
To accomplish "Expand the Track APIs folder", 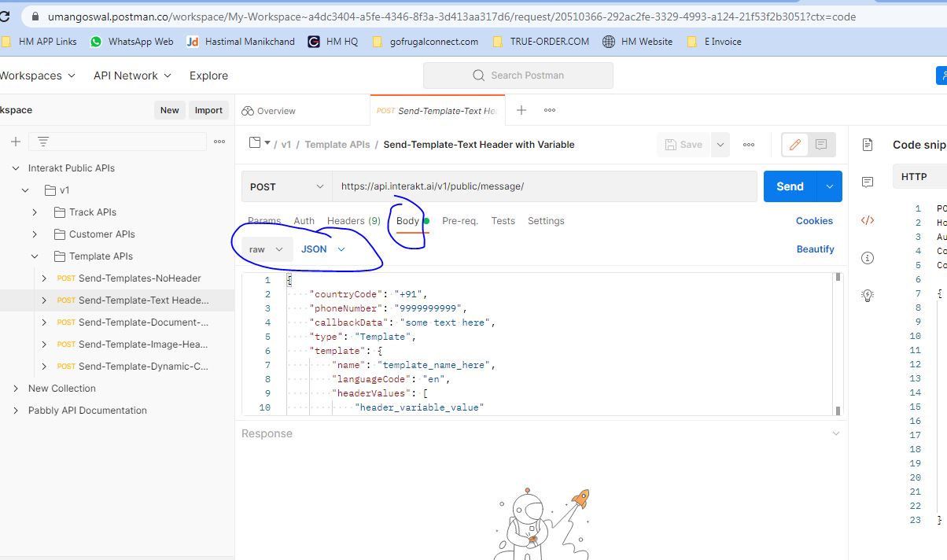I will 35,212.
